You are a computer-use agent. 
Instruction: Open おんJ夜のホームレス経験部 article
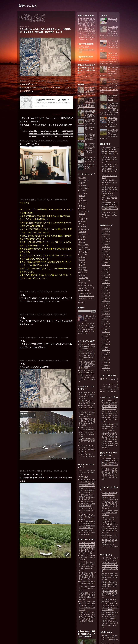tap(90, 151)
